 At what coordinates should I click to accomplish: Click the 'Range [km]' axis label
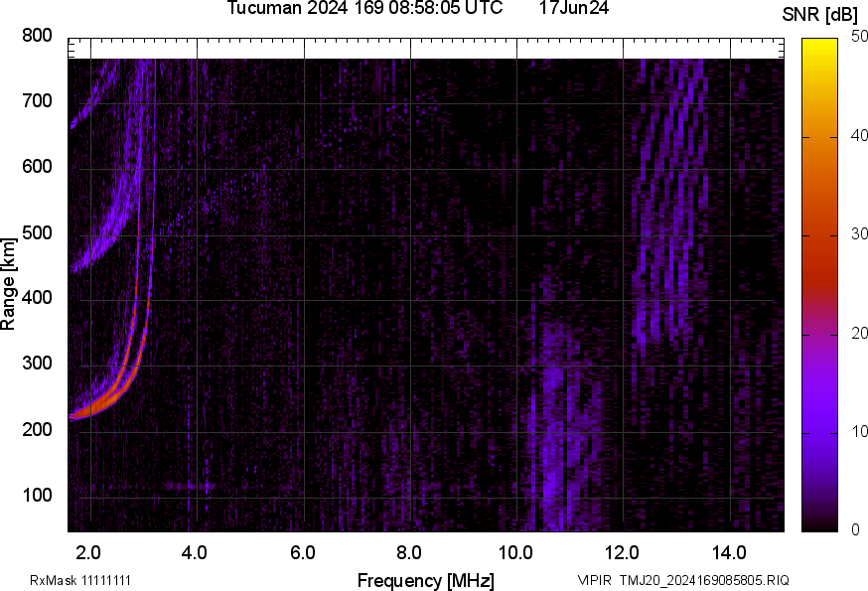point(8,284)
